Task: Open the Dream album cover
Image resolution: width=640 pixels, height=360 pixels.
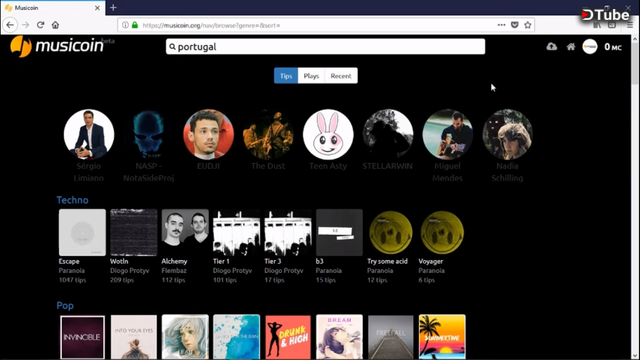Action: click(x=339, y=337)
